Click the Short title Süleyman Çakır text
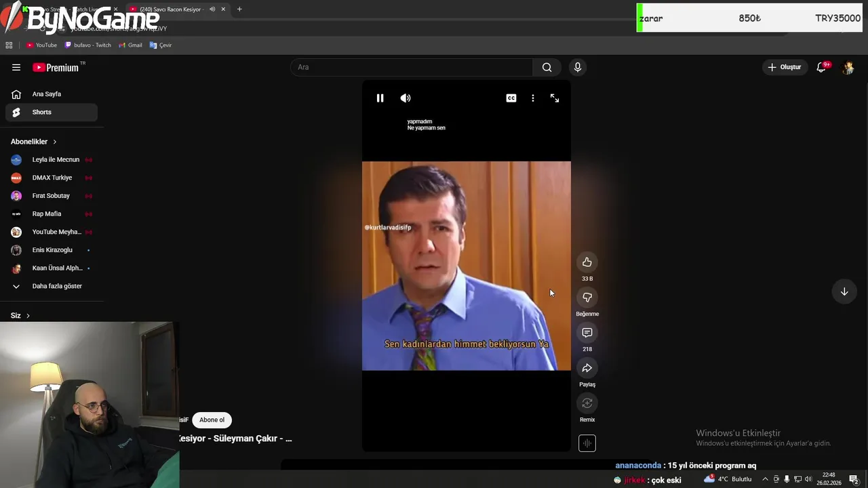This screenshot has width=868, height=488. [x=236, y=439]
